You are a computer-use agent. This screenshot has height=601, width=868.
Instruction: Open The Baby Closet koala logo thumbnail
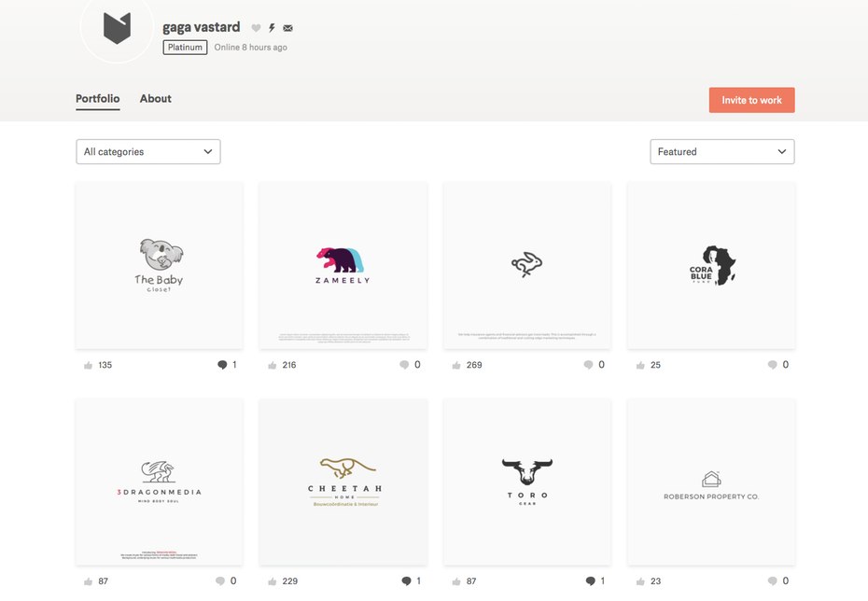(159, 266)
